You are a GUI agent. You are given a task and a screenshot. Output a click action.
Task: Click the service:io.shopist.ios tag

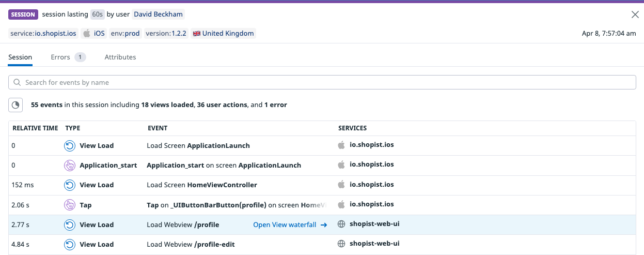[x=43, y=34]
